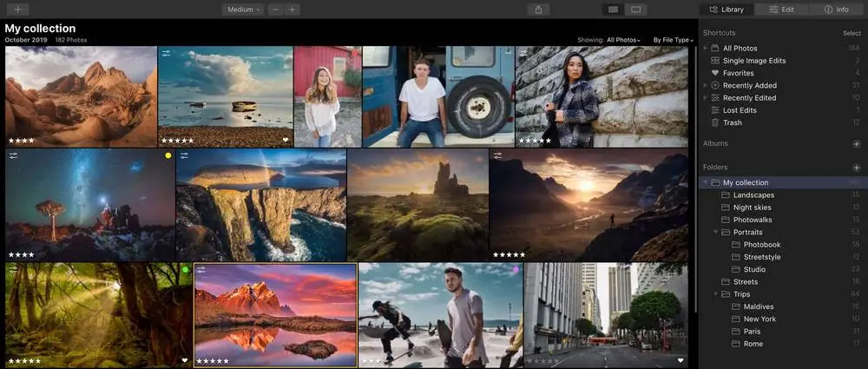This screenshot has height=369, width=868.
Task: Switch to gallery grid view
Action: coord(613,10)
